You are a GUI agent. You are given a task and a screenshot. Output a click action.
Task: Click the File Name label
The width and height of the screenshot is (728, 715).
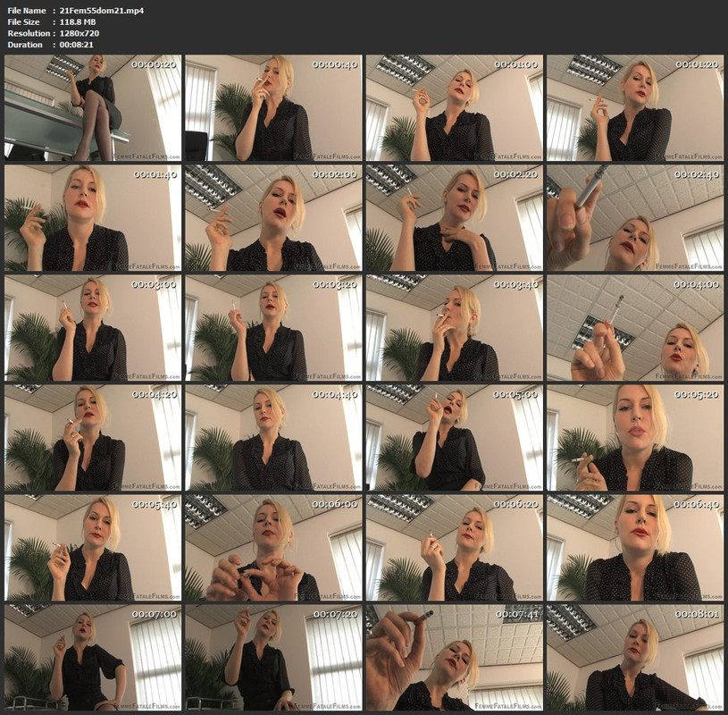click(x=27, y=11)
